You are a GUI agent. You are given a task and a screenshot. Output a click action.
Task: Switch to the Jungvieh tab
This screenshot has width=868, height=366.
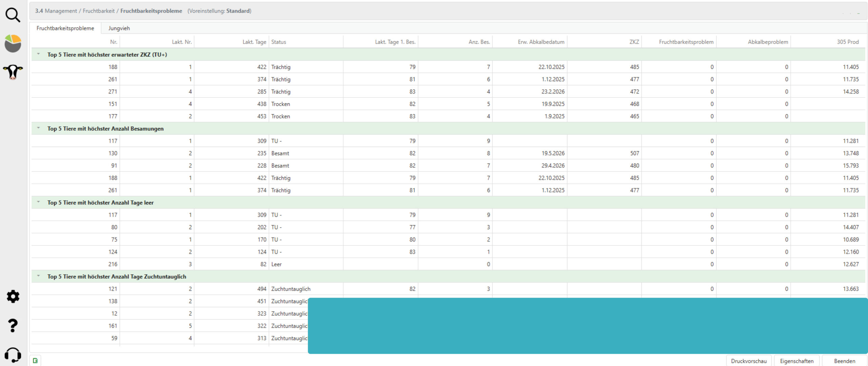119,28
